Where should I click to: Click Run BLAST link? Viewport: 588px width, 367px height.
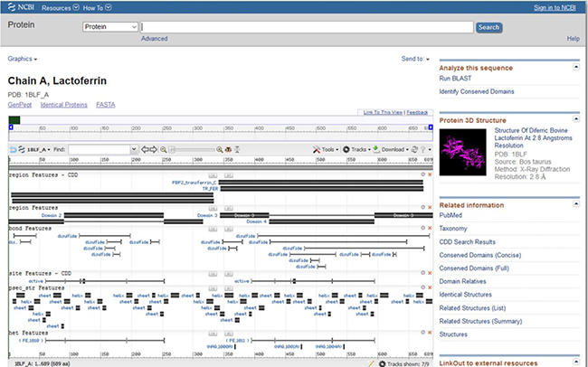click(x=455, y=79)
